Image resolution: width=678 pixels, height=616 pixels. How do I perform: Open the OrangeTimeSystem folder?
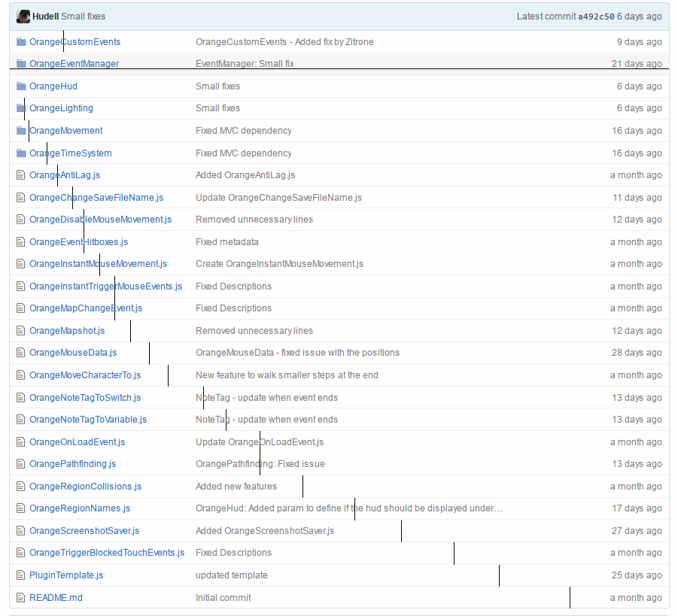tap(71, 153)
